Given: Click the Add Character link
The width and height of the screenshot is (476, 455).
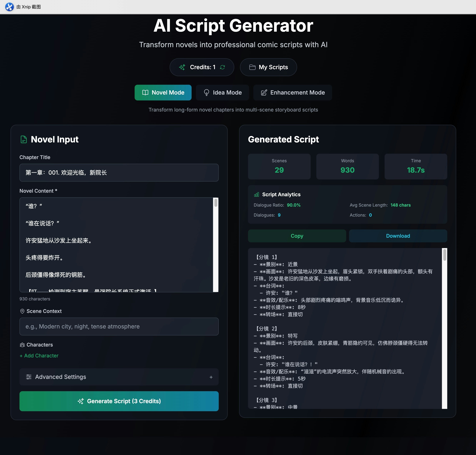Looking at the screenshot, I should [x=39, y=356].
